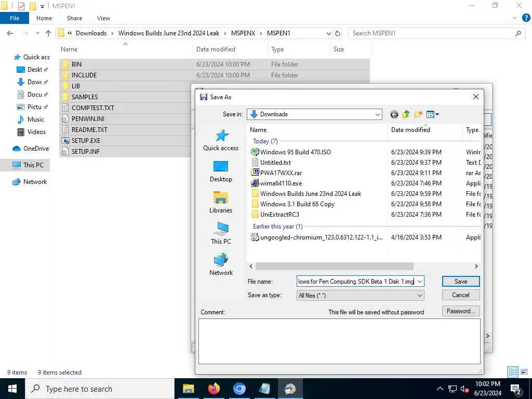The width and height of the screenshot is (532, 399).
Task: Open OneDrive in navigation pane
Action: click(31, 149)
